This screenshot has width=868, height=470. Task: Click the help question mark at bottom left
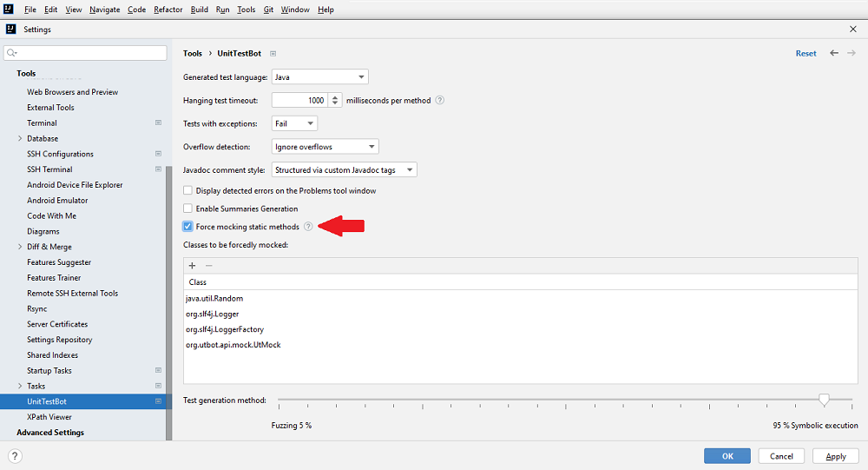15,456
